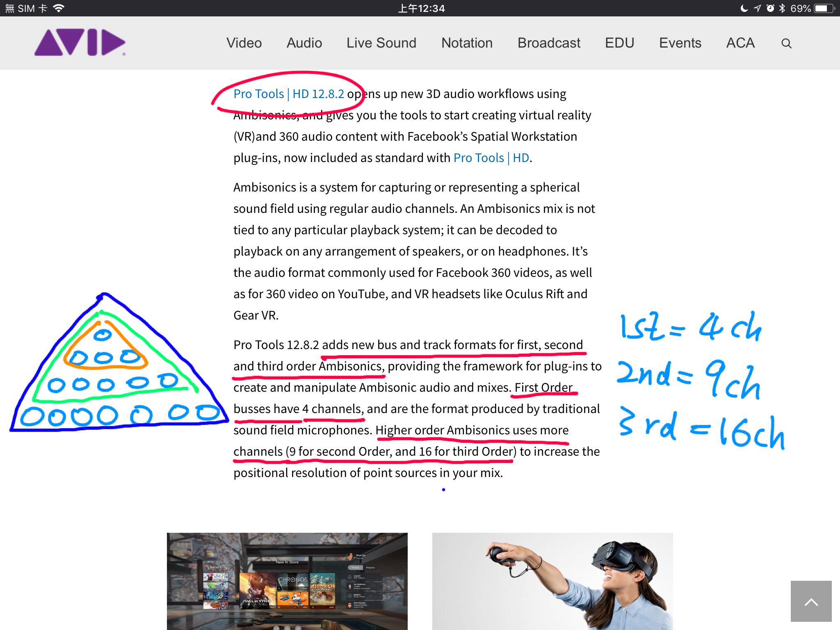Open the Video menu

pos(244,43)
